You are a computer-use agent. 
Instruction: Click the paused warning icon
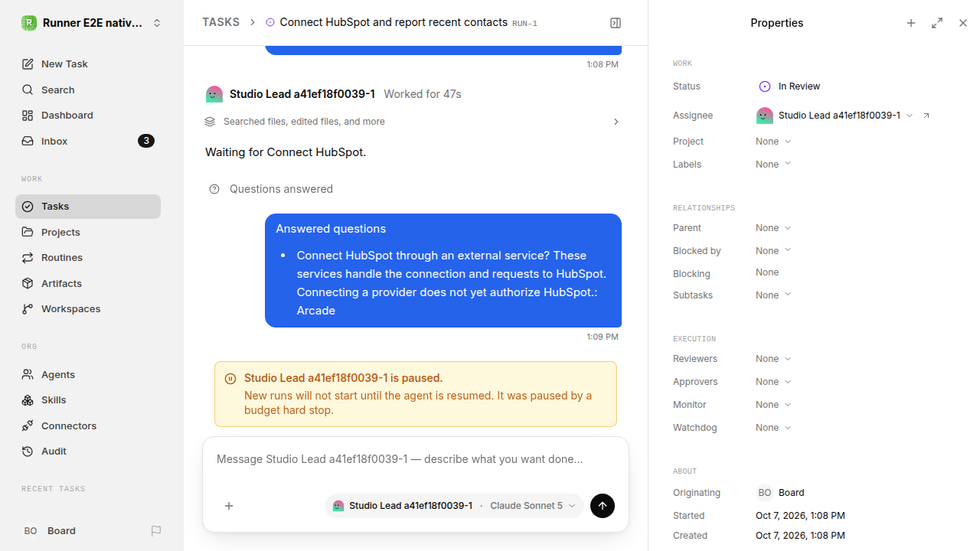pos(230,379)
